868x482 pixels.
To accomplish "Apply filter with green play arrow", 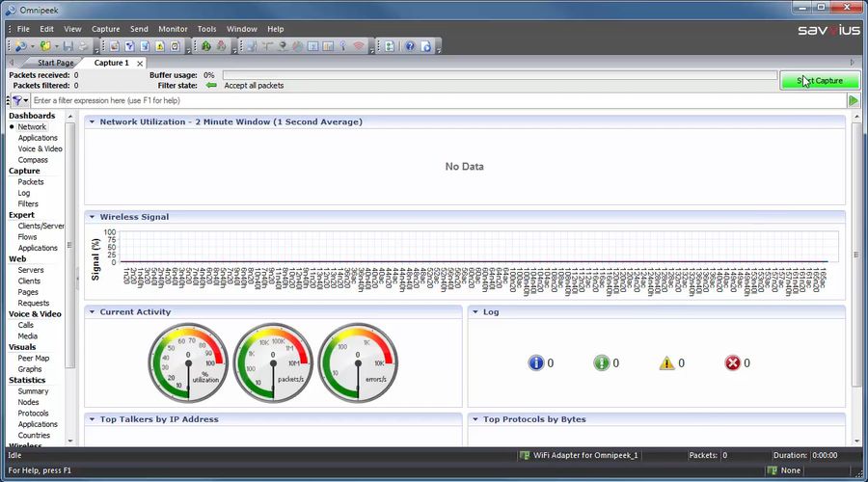I will (854, 100).
